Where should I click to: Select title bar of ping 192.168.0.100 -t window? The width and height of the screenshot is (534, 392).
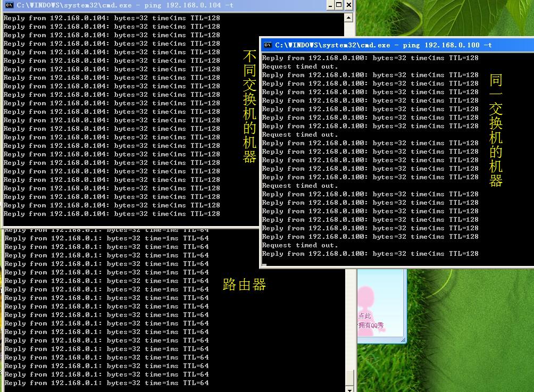pos(397,45)
